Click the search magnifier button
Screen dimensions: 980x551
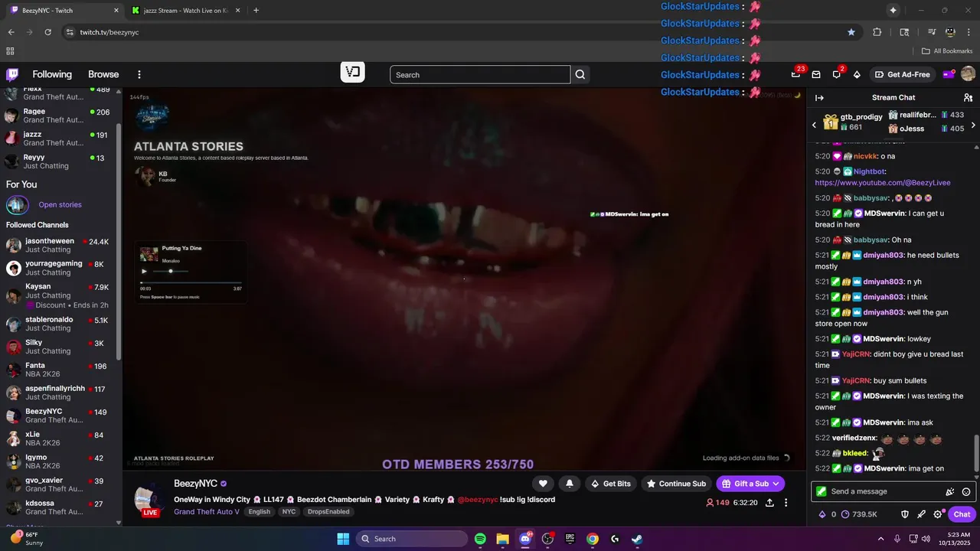pos(580,74)
